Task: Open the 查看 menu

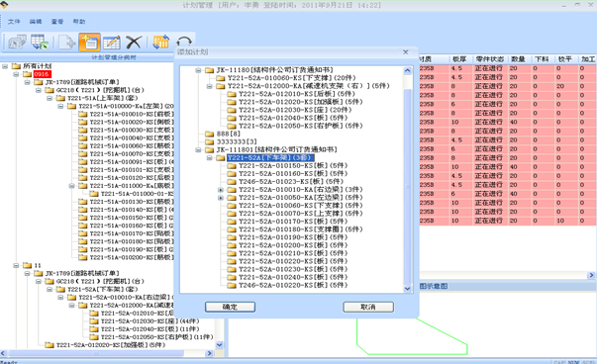Action: (57, 22)
